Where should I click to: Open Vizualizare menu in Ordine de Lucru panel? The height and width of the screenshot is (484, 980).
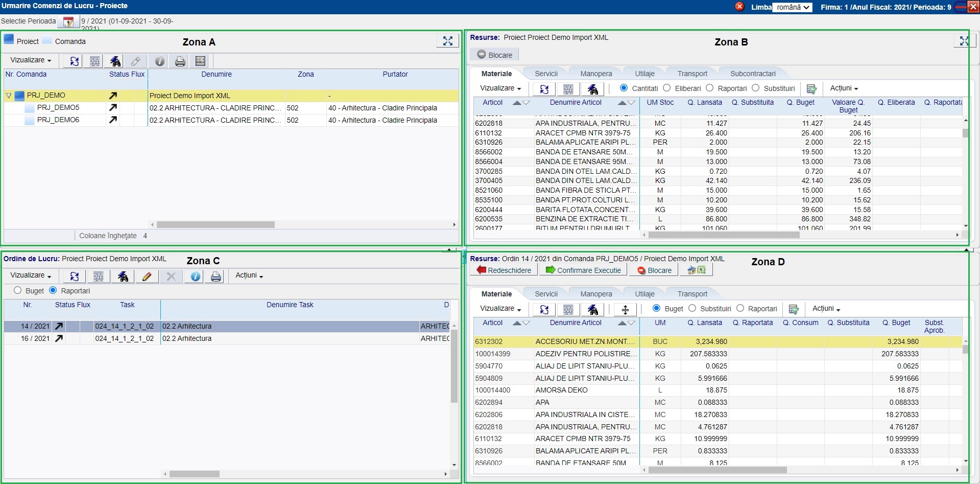click(x=31, y=275)
